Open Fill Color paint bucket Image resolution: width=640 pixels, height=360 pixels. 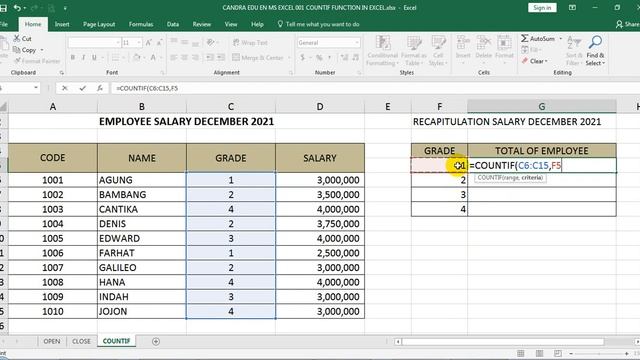137,58
